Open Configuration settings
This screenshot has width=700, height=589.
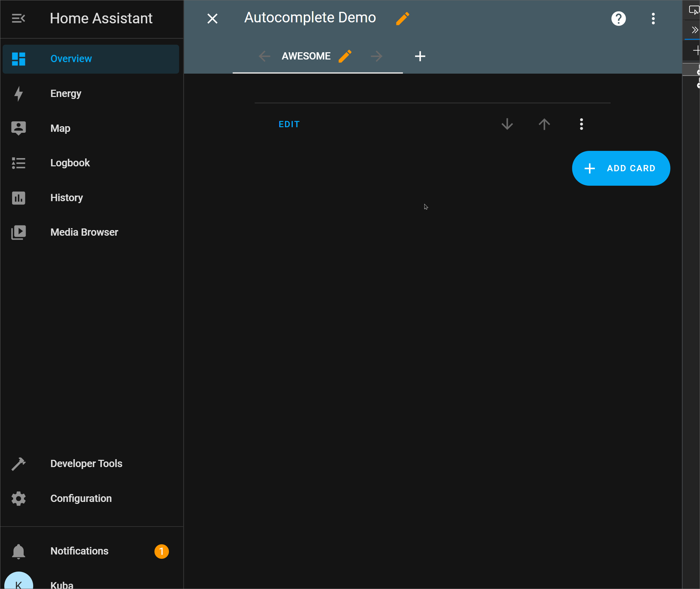(x=81, y=499)
